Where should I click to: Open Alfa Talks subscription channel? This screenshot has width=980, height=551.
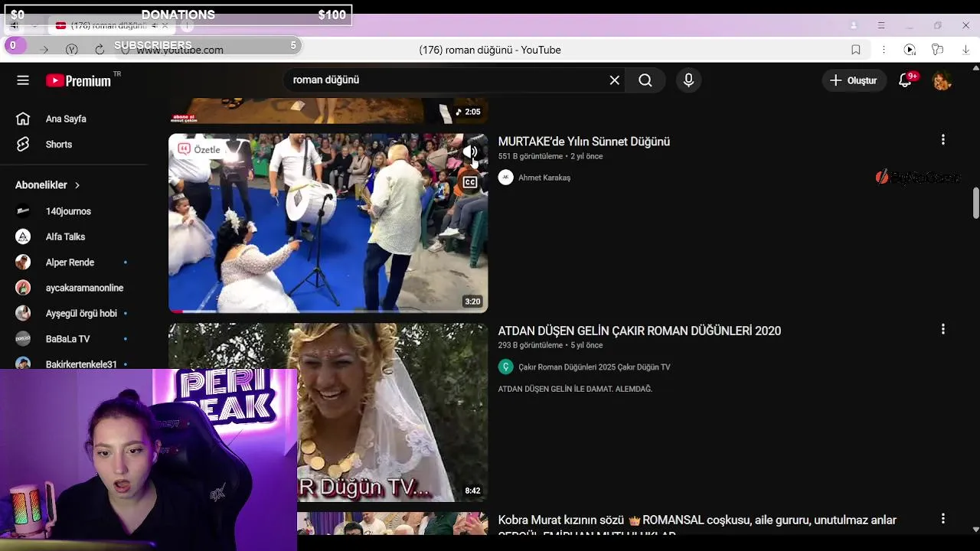click(65, 236)
